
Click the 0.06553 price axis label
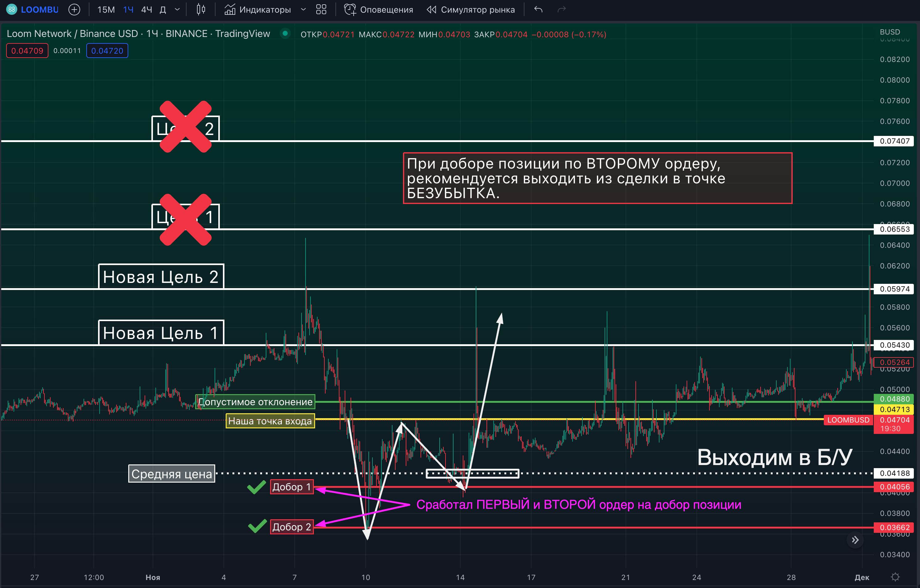click(894, 229)
